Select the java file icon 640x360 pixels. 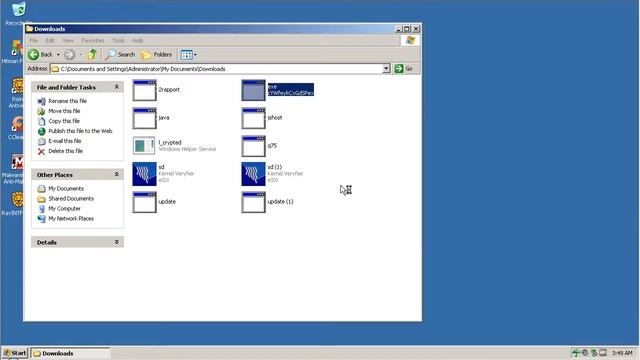pyautogui.click(x=144, y=118)
